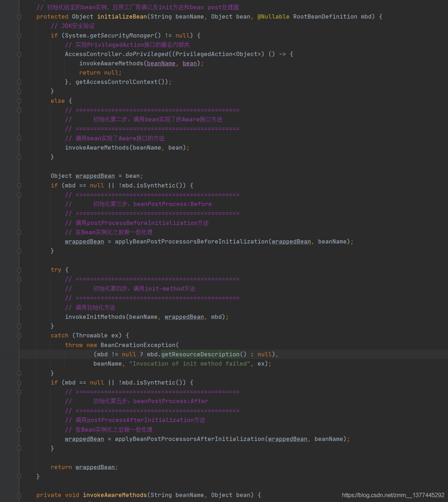Viewport: 448px width, 502px height.
Task: Click applyBeanPostProcessorsBeforeInitialization method call
Action: point(192,241)
